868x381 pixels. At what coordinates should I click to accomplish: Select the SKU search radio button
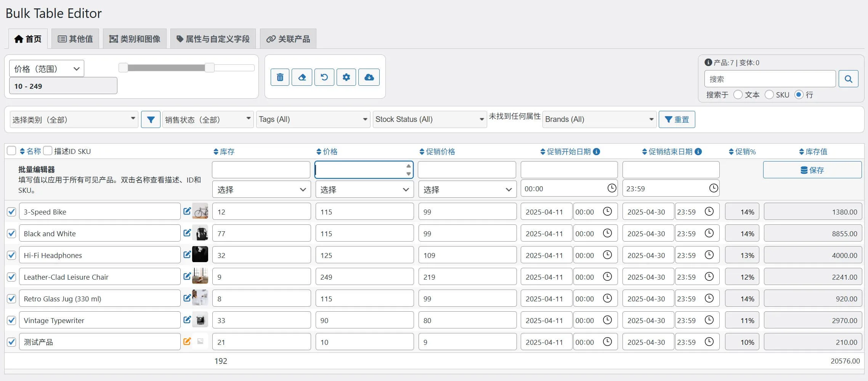click(769, 94)
